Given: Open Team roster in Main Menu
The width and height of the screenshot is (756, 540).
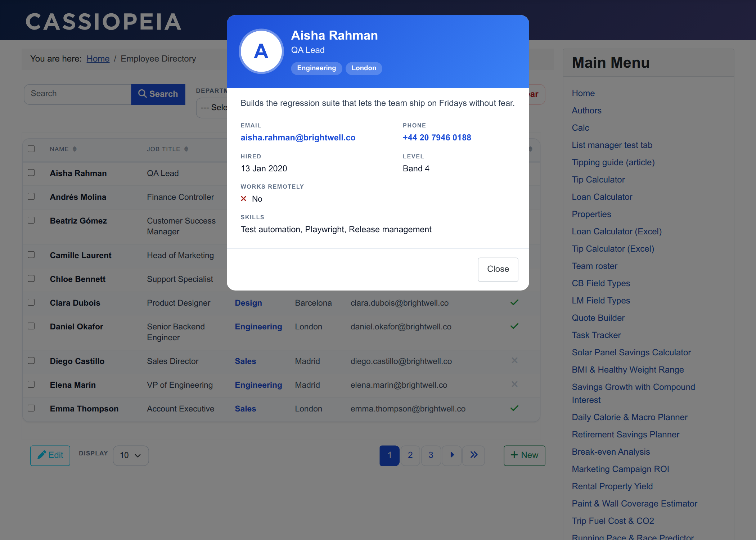Looking at the screenshot, I should [595, 266].
